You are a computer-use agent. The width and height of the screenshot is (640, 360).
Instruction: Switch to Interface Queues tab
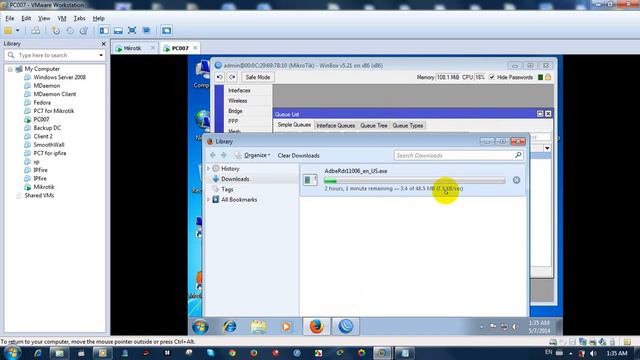click(336, 125)
